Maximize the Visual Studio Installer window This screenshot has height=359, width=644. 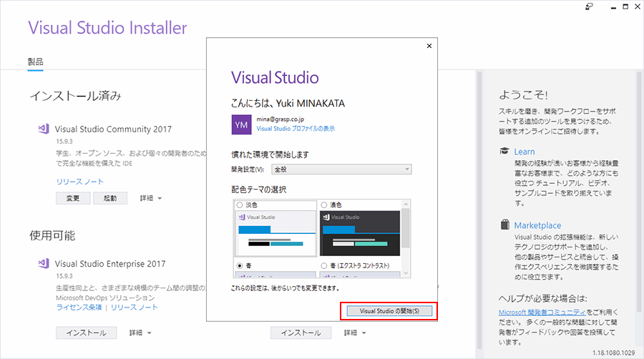tap(625, 6)
